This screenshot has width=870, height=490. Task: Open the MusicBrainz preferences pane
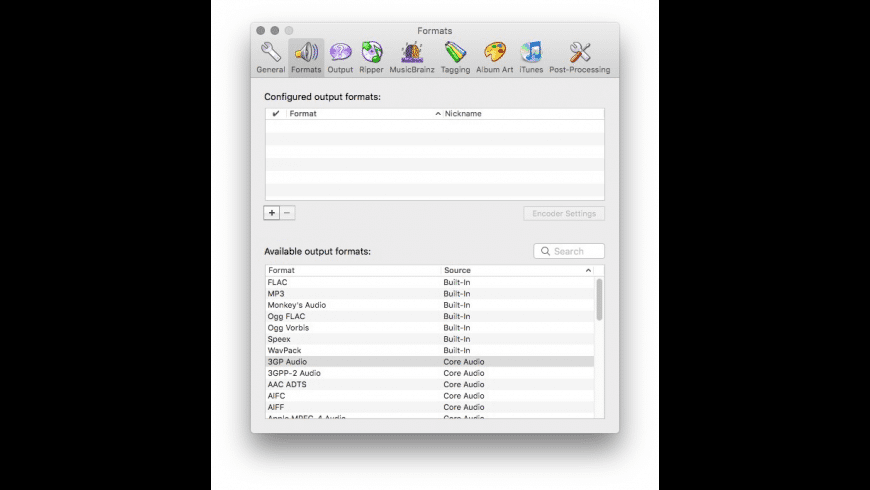coord(412,57)
